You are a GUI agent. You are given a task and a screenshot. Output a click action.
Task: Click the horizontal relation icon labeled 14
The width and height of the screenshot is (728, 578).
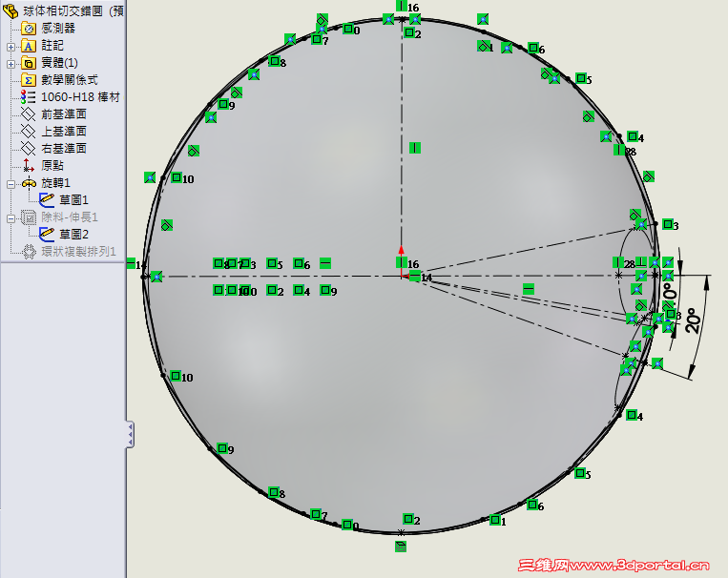(x=414, y=276)
